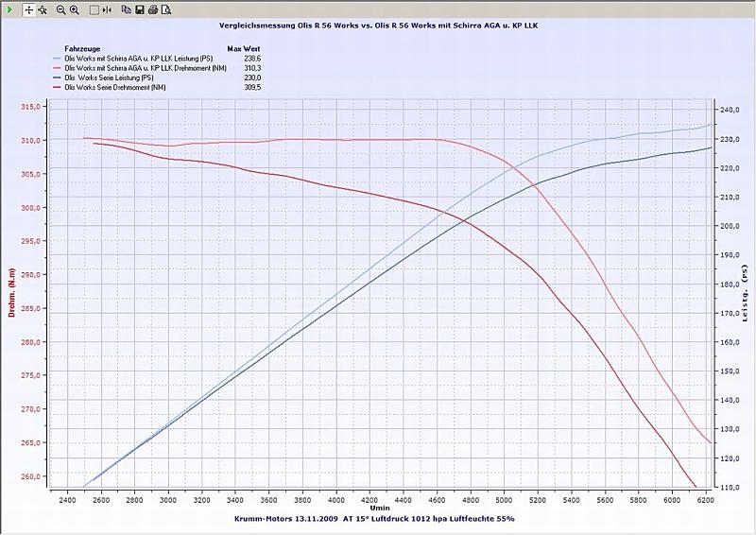Zoom out using the minus magnifier
The image size is (756, 535).
point(60,9)
